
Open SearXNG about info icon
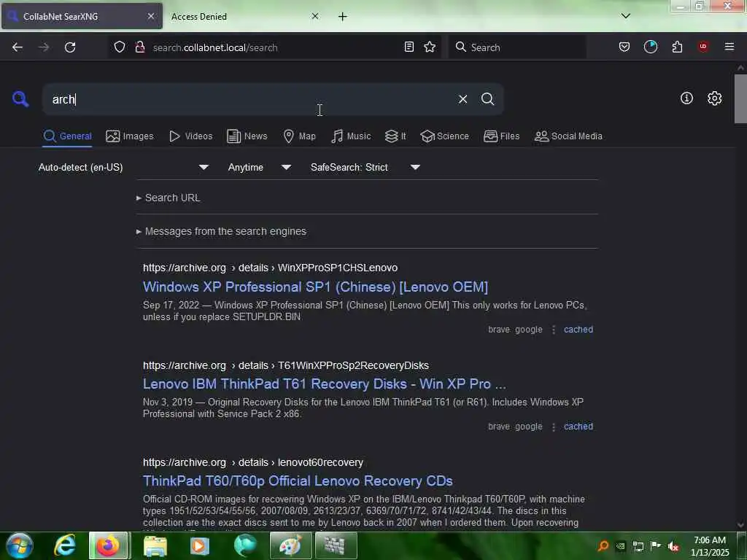(x=686, y=98)
